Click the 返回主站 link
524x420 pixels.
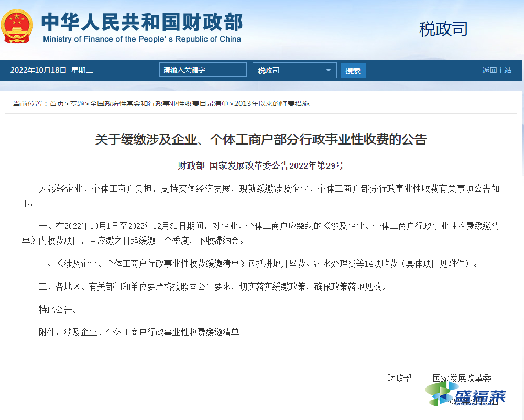(x=496, y=70)
